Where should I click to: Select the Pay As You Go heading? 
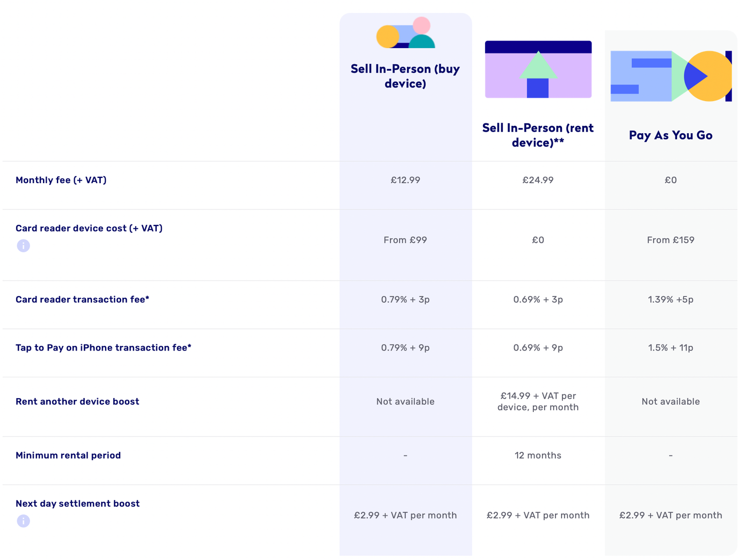click(670, 135)
